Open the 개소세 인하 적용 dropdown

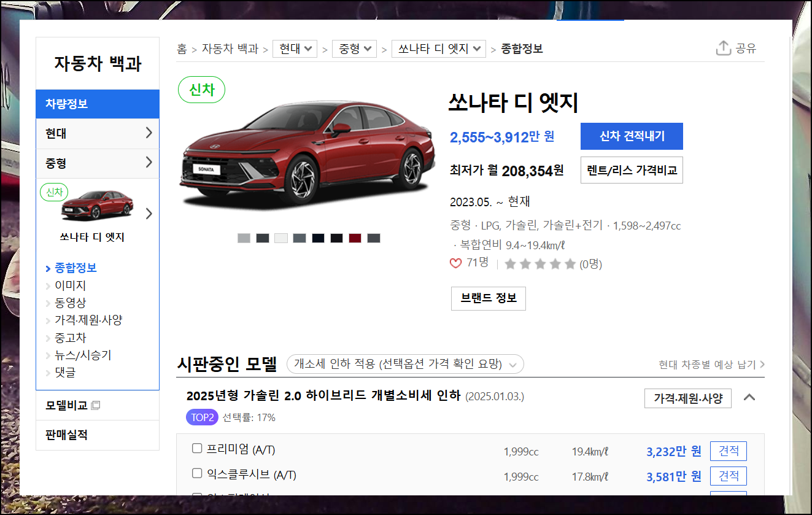[405, 364]
